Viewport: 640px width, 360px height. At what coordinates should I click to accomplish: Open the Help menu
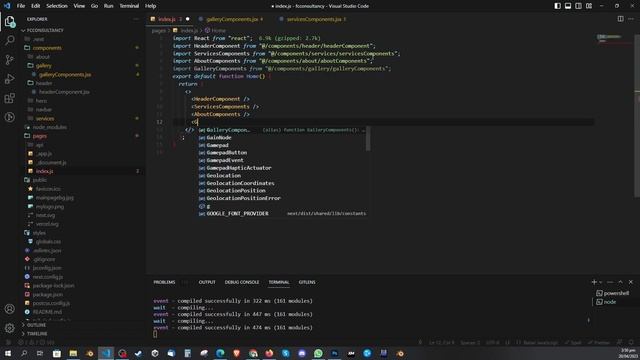tap(151, 6)
